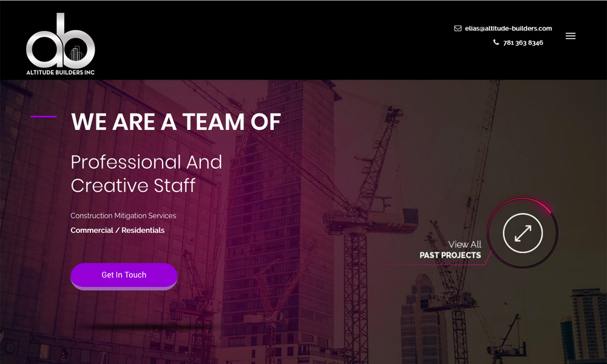The image size is (607, 364).
Task: Select the 'Construction Mitigation Services' text
Action: [123, 216]
